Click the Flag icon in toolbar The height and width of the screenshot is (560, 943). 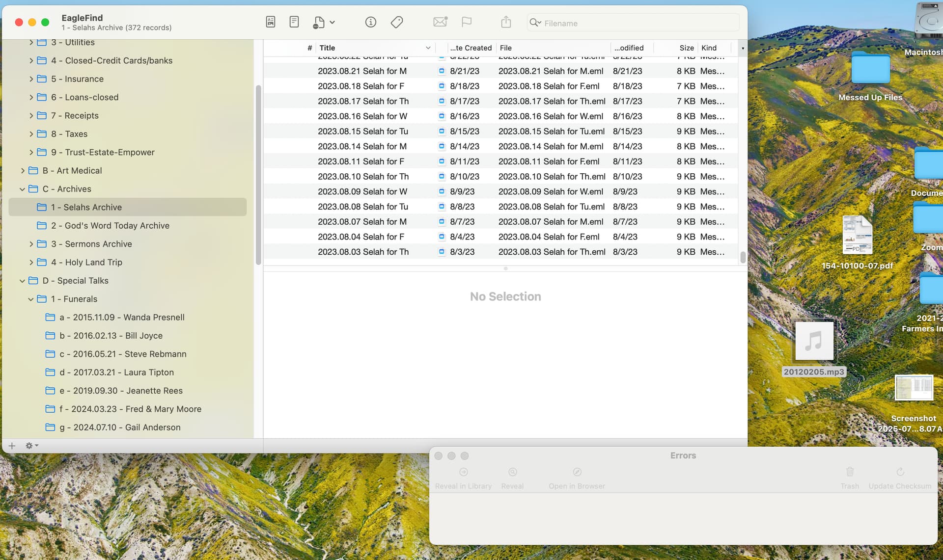(467, 22)
